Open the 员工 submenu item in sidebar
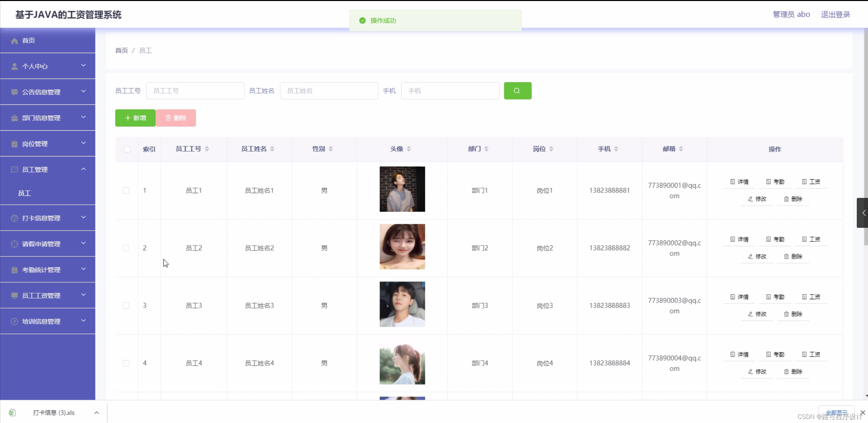The image size is (868, 423). click(24, 193)
